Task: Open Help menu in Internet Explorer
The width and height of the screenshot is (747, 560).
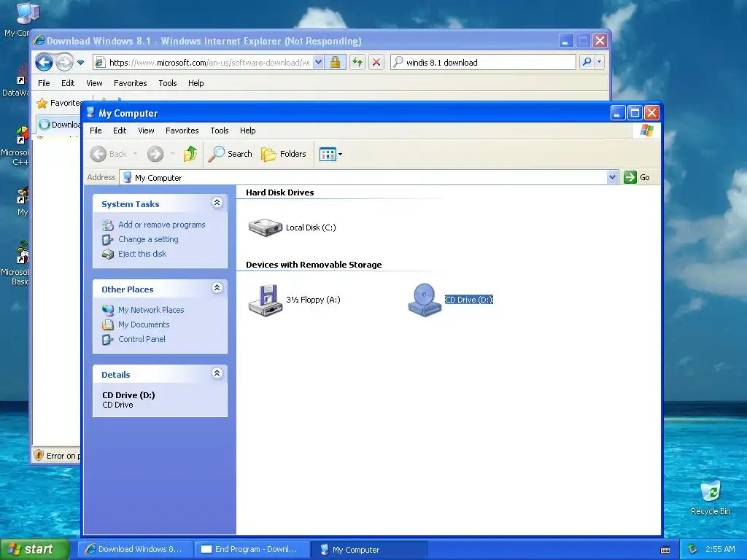Action: coord(196,83)
